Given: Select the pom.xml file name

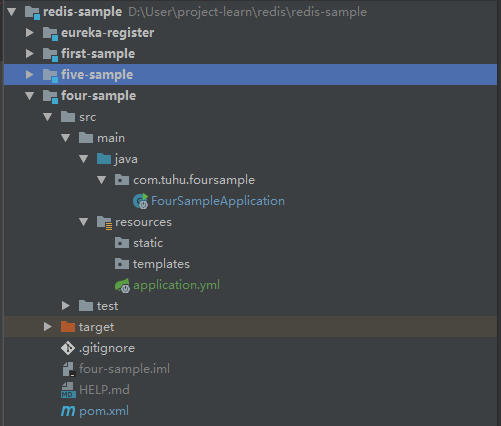Looking at the screenshot, I should click(x=104, y=411).
